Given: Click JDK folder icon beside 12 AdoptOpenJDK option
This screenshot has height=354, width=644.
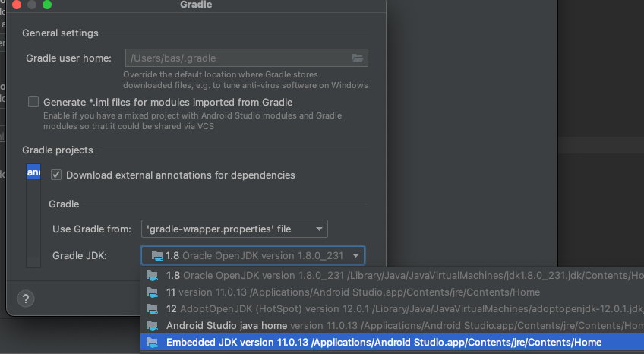Looking at the screenshot, I should [153, 309].
